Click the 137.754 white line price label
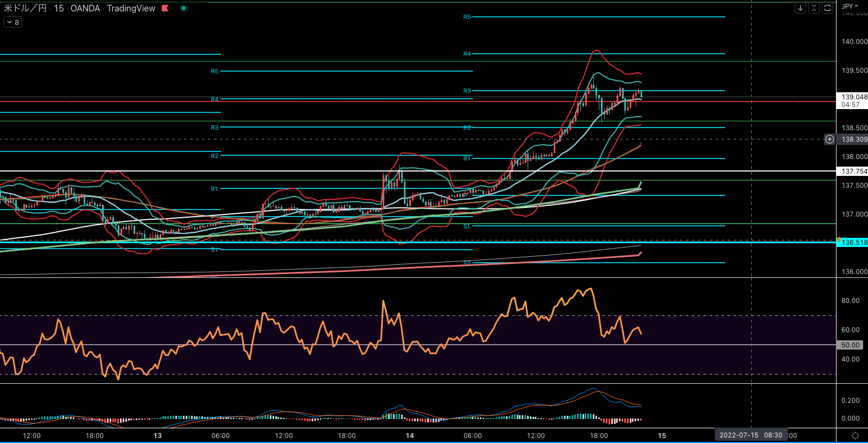868x444 pixels. 854,172
